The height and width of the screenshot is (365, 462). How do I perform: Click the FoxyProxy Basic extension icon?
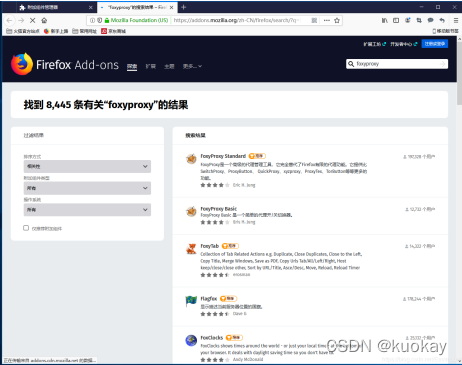point(191,211)
